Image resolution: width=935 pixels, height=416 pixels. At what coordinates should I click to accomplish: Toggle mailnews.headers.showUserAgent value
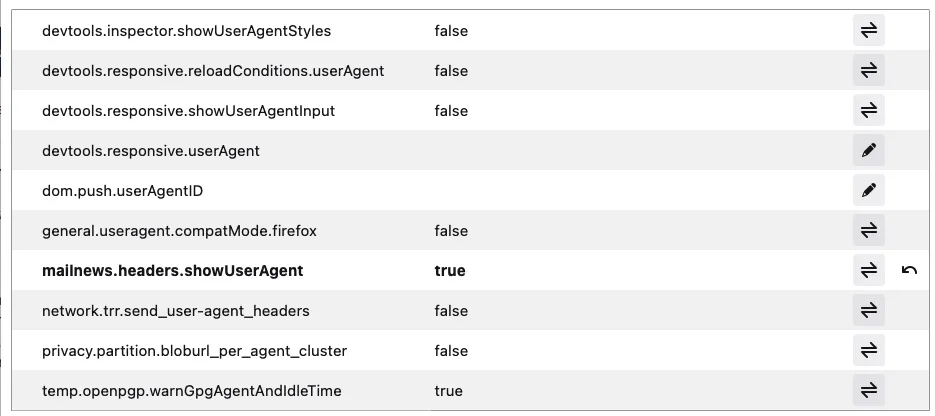coord(869,270)
